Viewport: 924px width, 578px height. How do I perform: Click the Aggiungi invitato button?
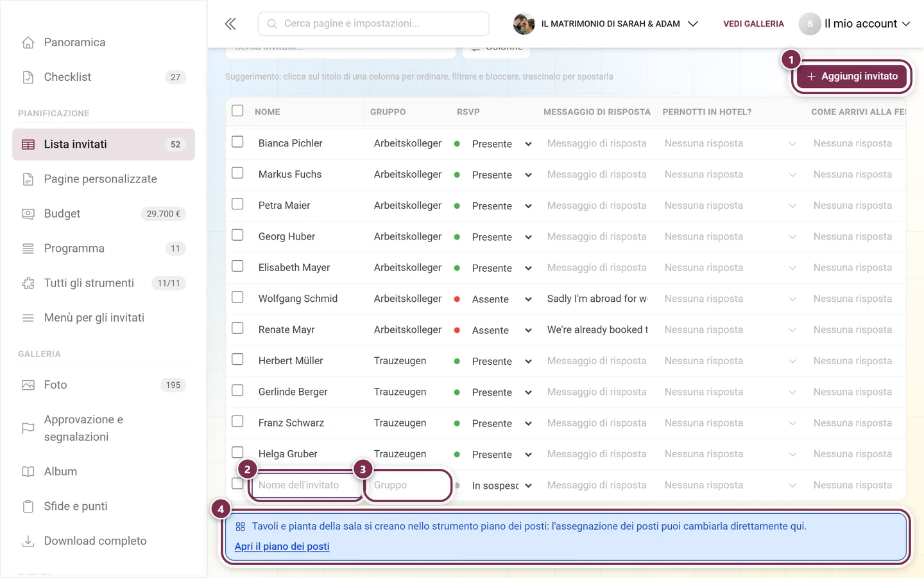851,76
